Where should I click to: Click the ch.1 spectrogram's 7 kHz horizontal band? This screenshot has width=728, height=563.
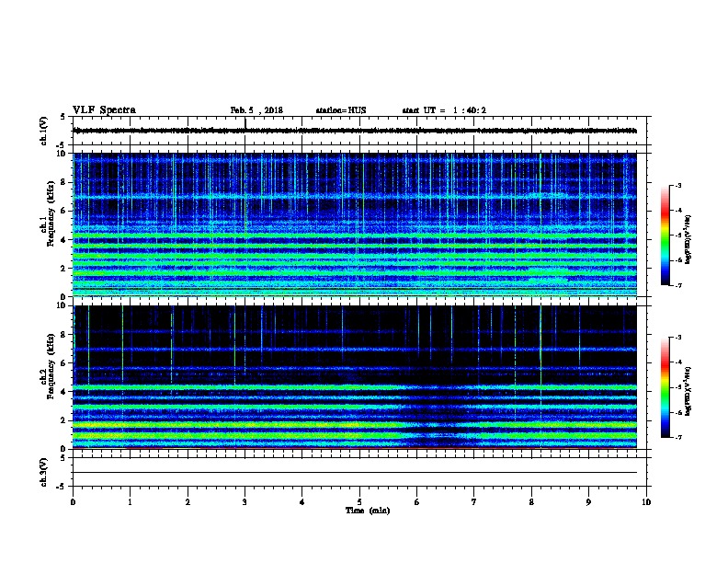tap(355, 198)
